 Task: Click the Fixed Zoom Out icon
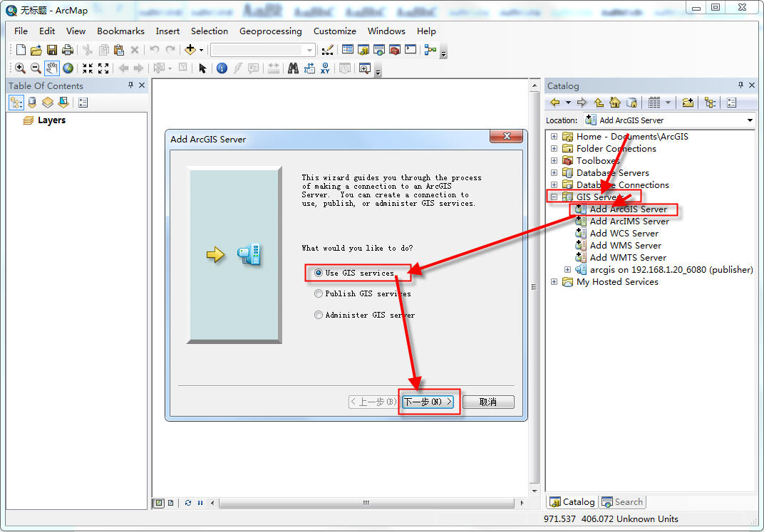pos(103,68)
